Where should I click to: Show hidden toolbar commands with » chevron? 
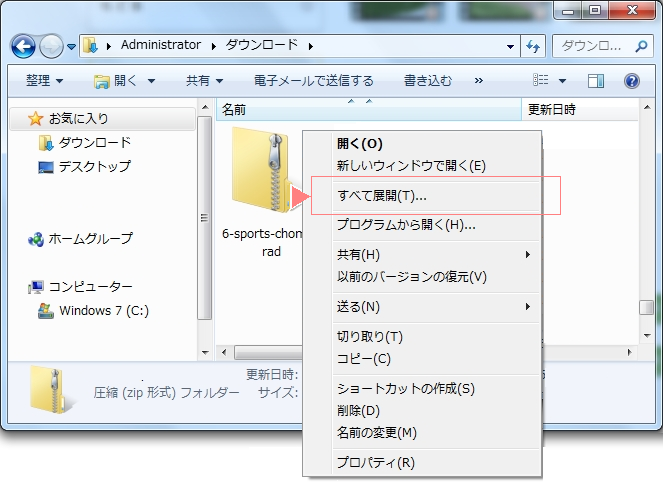(479, 80)
